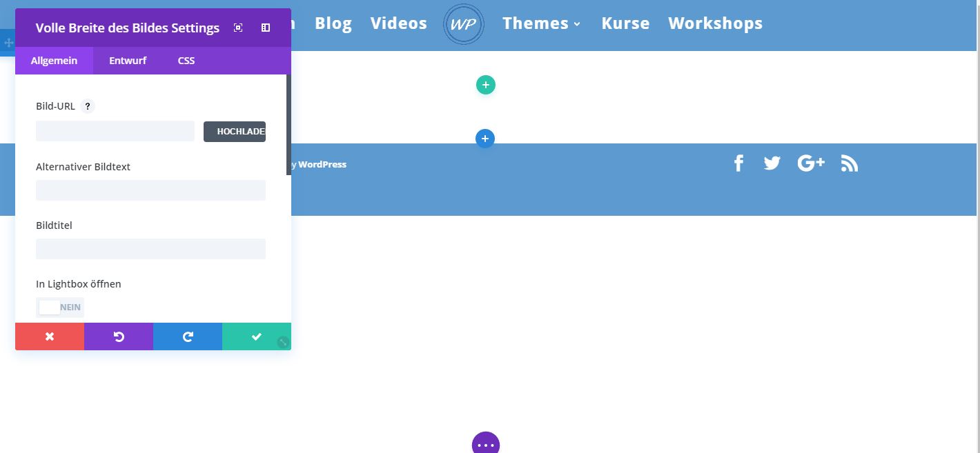Screen dimensions: 980x453
Task: Click the green plus add row button
Action: (486, 85)
